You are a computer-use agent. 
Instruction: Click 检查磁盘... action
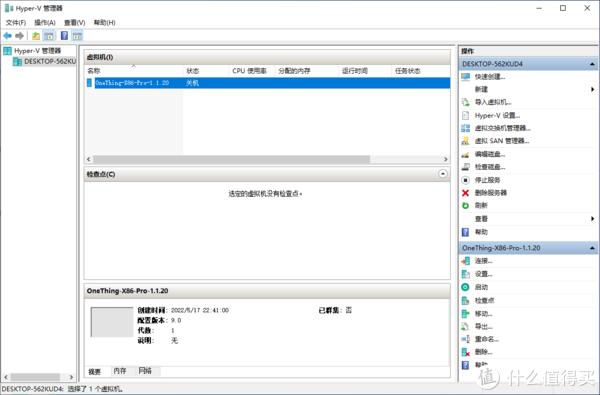pyautogui.click(x=490, y=167)
